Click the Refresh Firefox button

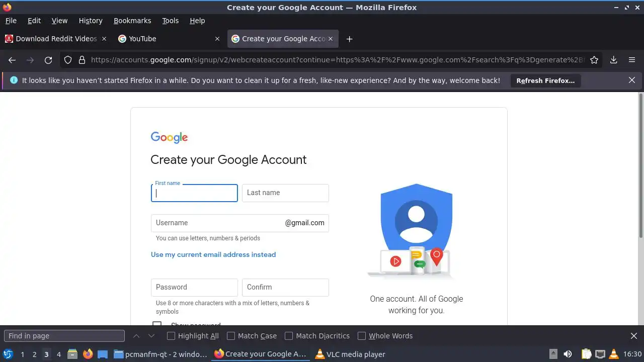(545, 80)
